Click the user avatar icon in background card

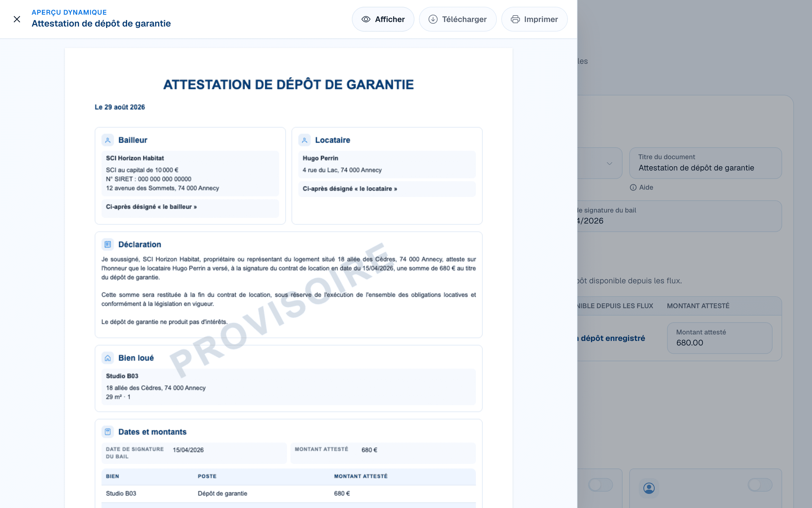tap(649, 488)
